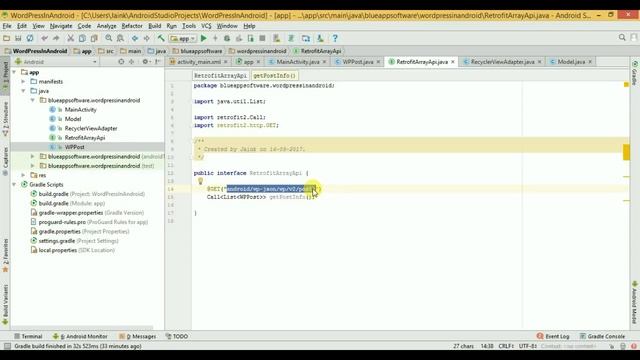
Task: Open the Gradle Console
Action: click(602, 336)
